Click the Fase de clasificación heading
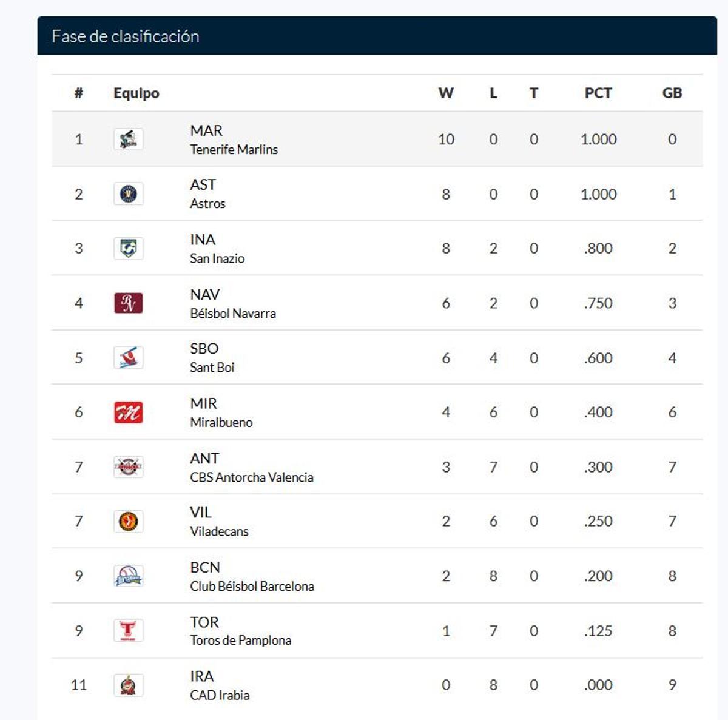728x720 pixels. pyautogui.click(x=126, y=36)
